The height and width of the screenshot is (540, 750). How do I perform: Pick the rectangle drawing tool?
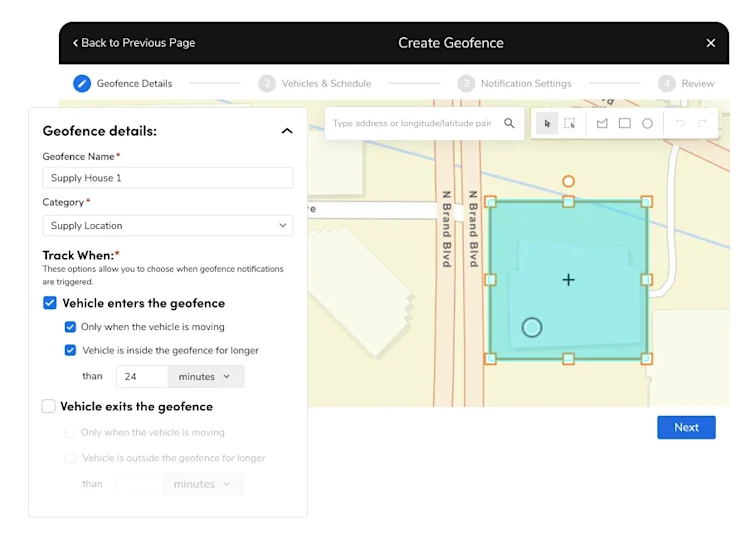pos(624,123)
